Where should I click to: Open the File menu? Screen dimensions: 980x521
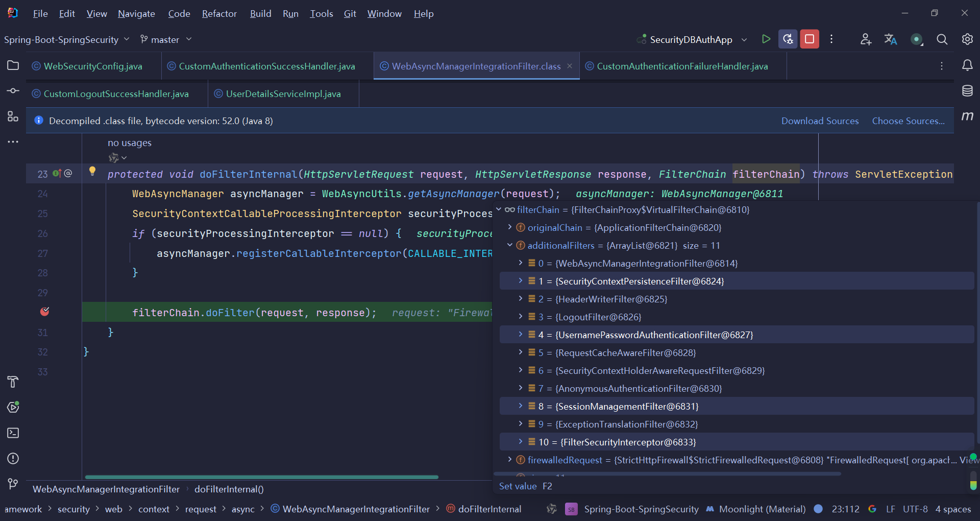pyautogui.click(x=40, y=14)
